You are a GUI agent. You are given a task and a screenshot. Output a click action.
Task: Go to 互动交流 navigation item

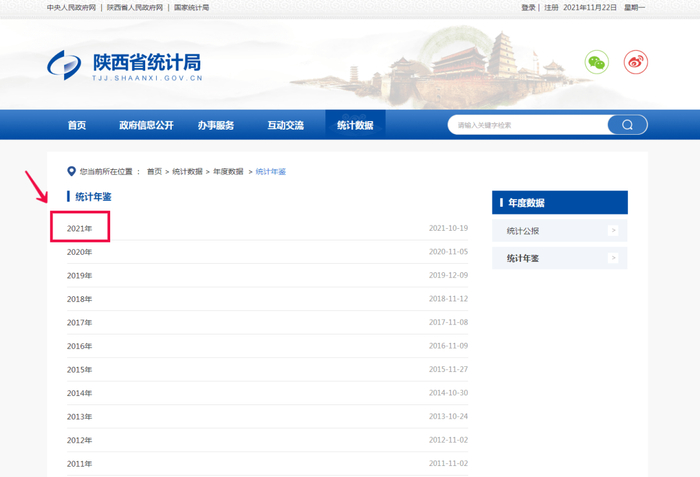coord(285,125)
